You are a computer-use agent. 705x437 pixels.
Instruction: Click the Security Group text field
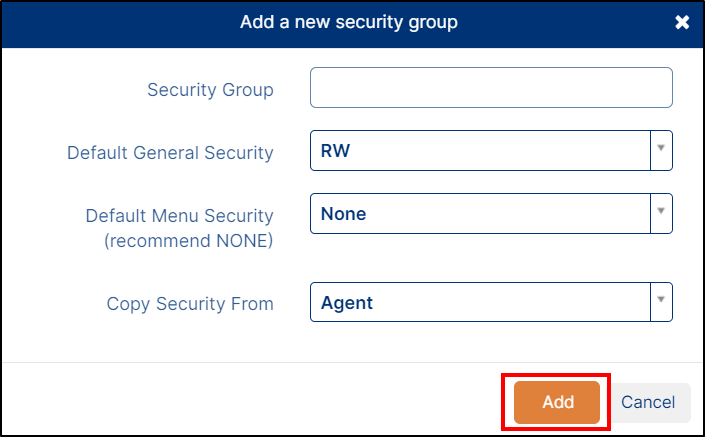click(491, 88)
